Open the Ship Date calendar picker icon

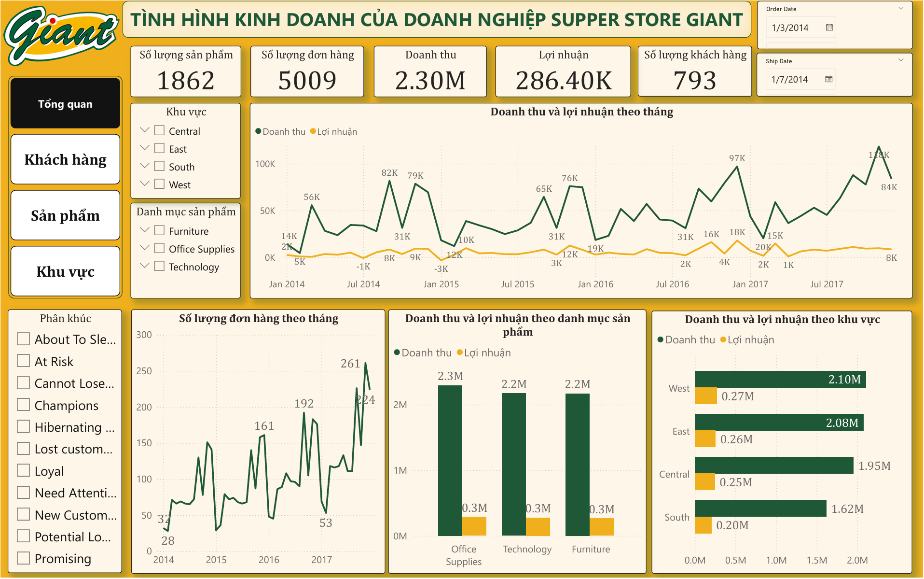(829, 79)
